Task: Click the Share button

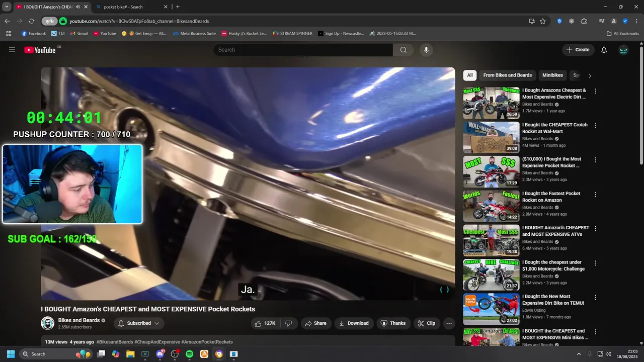Action: tap(316, 323)
